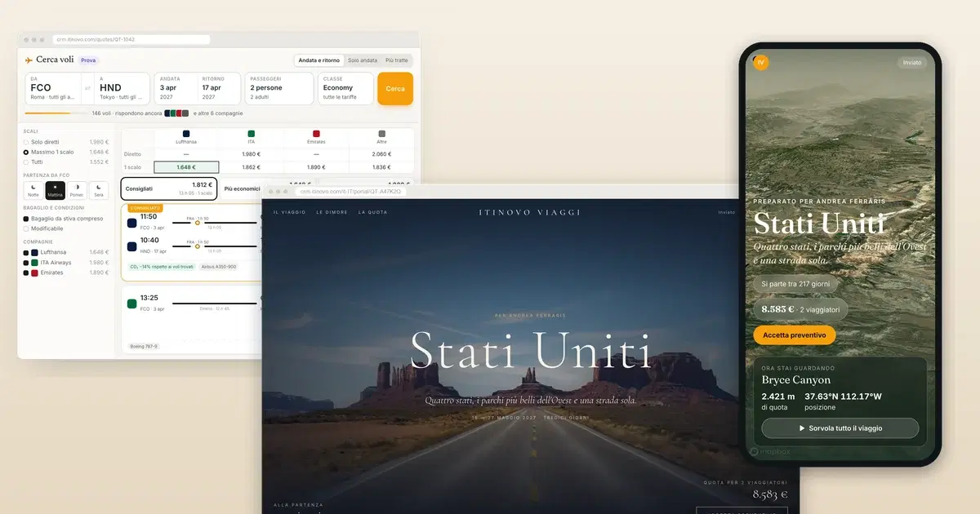Click the 1.862 € ITA 1 scalo cell
Screen dimensions: 980x514
(x=252, y=167)
